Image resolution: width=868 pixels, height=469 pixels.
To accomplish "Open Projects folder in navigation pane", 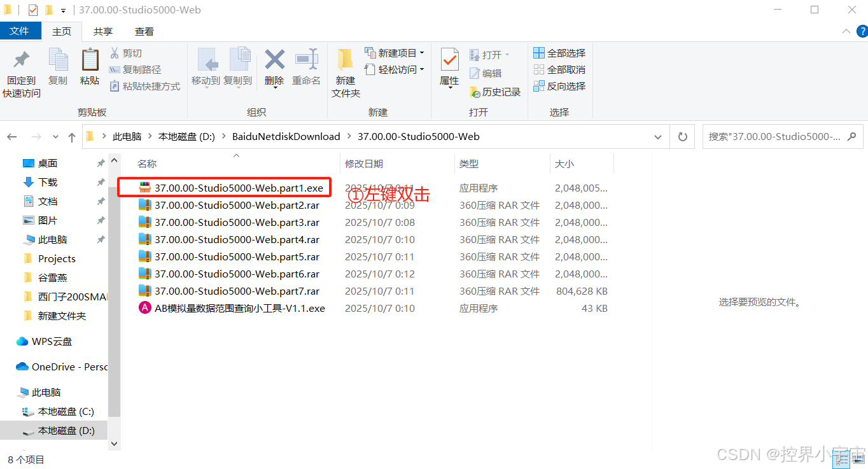I will click(x=49, y=258).
